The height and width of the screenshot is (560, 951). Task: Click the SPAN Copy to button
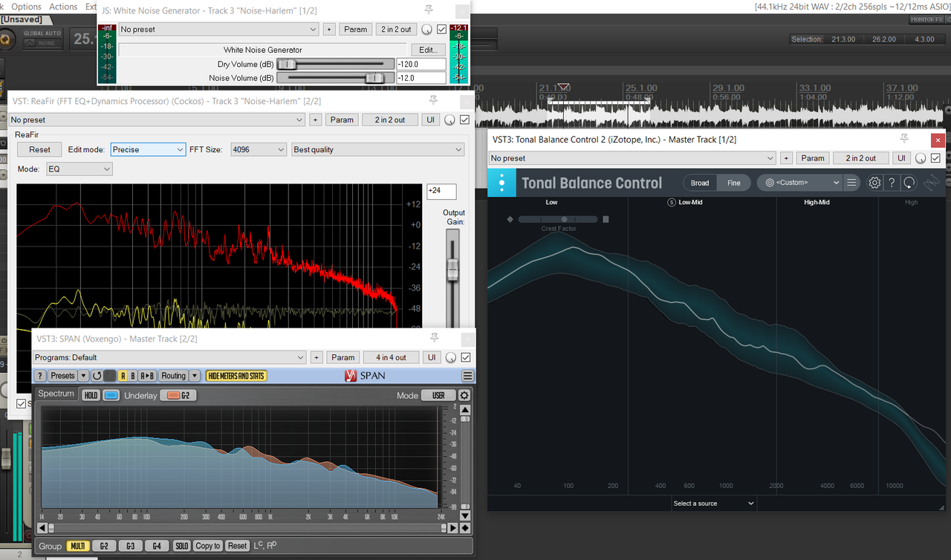[x=208, y=546]
